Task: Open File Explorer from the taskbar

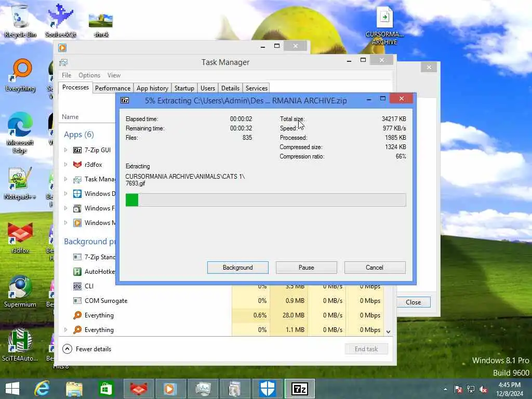Action: coord(74,389)
